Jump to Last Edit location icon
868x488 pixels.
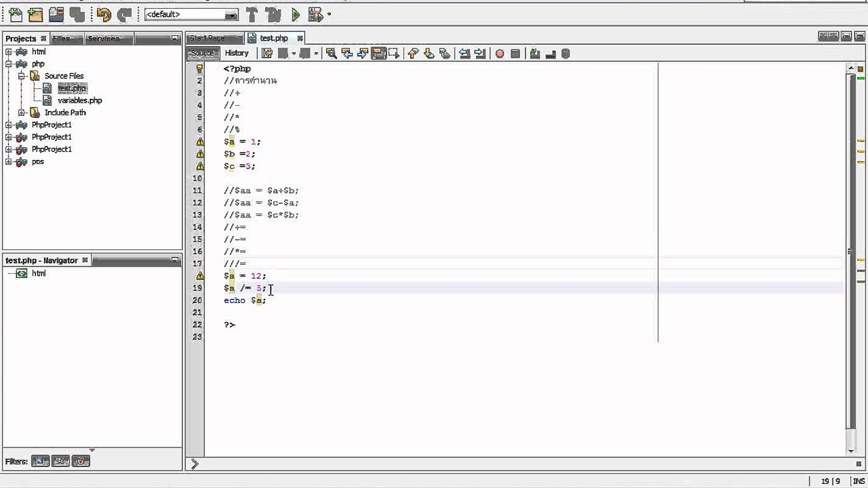tap(267, 54)
